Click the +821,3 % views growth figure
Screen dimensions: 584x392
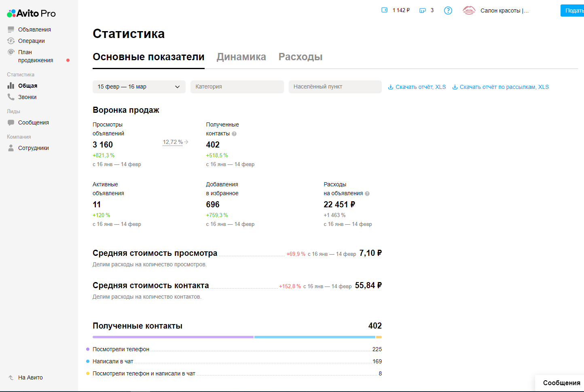click(104, 155)
